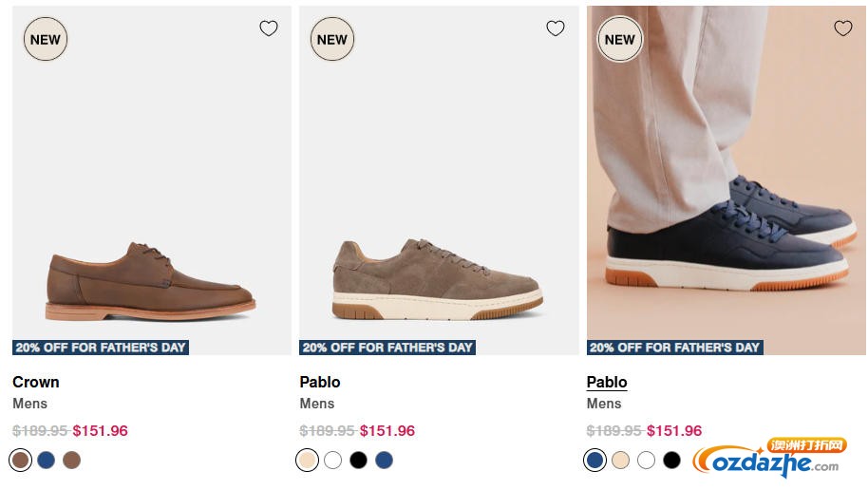The height and width of the screenshot is (490, 868).
Task: Add the Crown shoe to wishlist
Action: [x=269, y=28]
